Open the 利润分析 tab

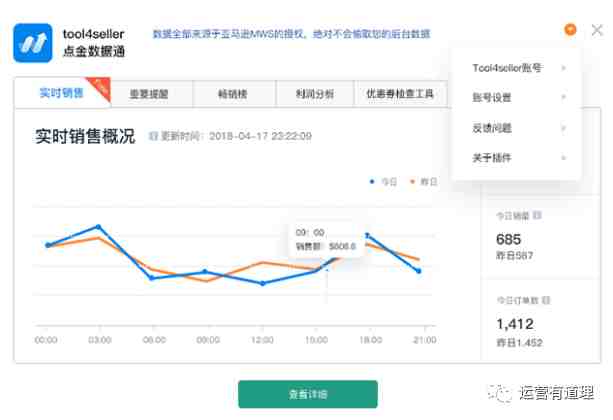[x=313, y=94]
